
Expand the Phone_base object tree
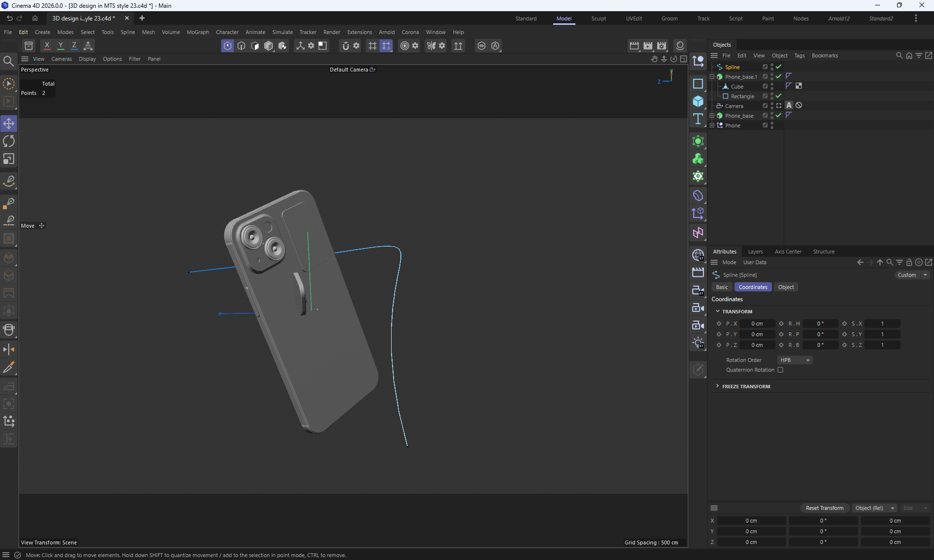pyautogui.click(x=712, y=116)
